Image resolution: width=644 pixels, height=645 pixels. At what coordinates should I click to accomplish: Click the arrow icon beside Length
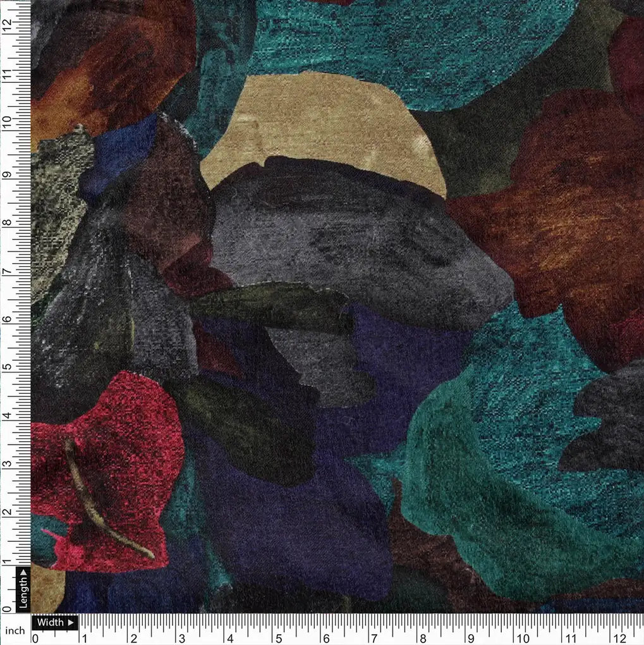pyautogui.click(x=23, y=573)
